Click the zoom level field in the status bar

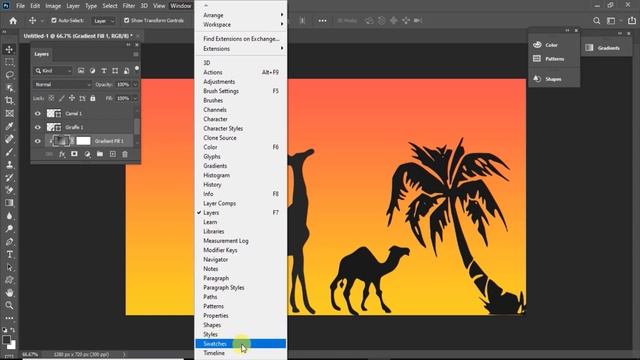click(30, 354)
